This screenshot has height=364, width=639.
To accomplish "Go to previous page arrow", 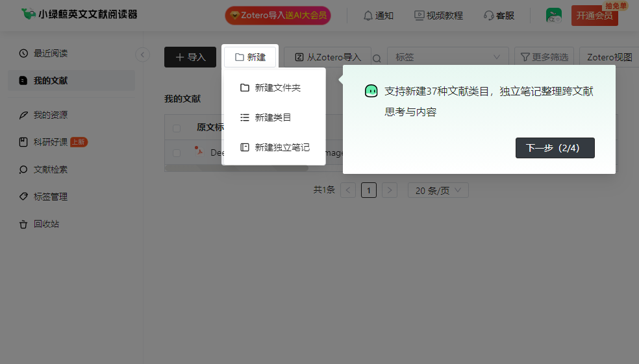I will point(348,190).
